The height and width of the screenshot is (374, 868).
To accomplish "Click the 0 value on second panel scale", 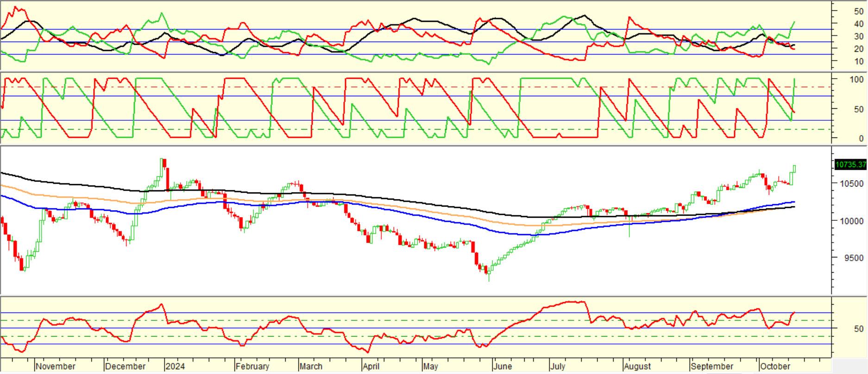I will (x=861, y=138).
